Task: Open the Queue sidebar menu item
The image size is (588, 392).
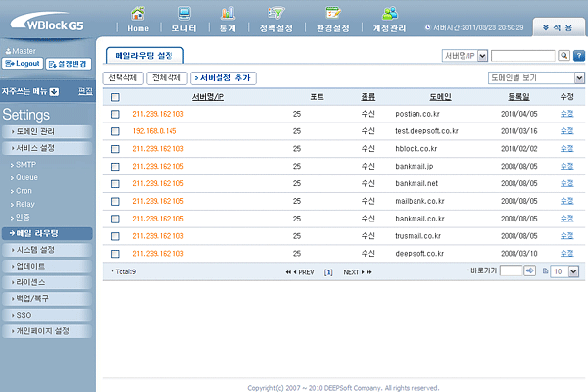Action: click(x=26, y=177)
